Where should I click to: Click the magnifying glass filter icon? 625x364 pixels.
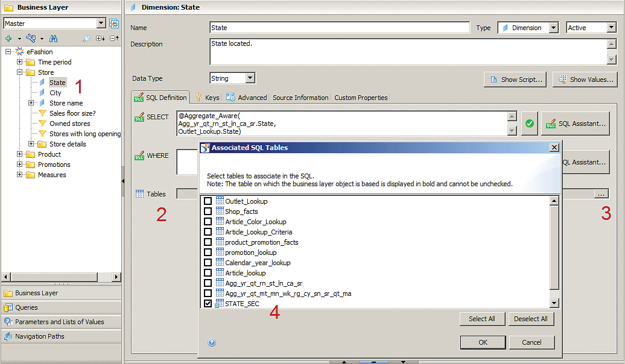coord(86,39)
